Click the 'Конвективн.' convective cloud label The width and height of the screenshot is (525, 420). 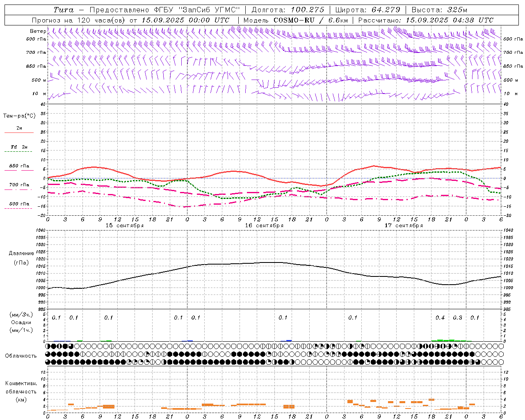[21, 383]
